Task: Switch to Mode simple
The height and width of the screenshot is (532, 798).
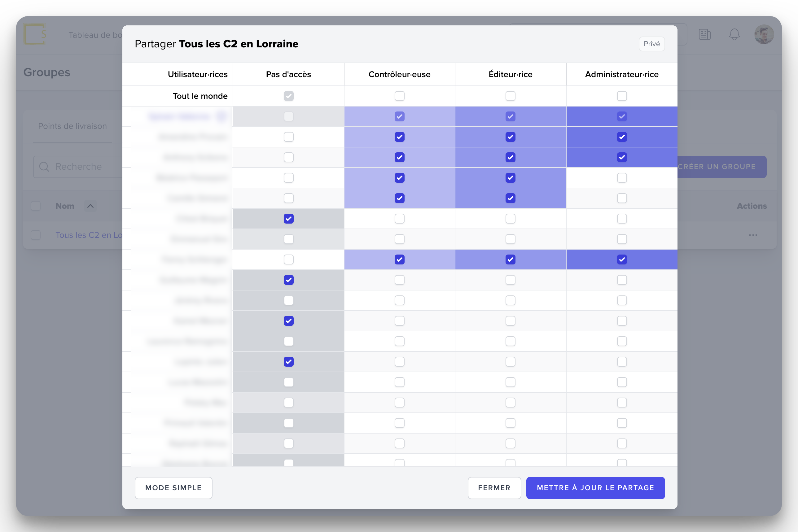Action: click(173, 487)
